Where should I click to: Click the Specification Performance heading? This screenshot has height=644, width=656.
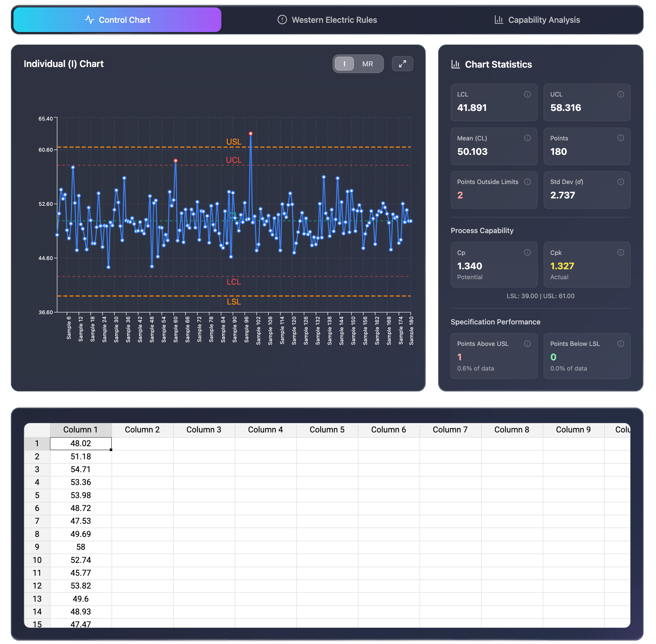pyautogui.click(x=495, y=322)
